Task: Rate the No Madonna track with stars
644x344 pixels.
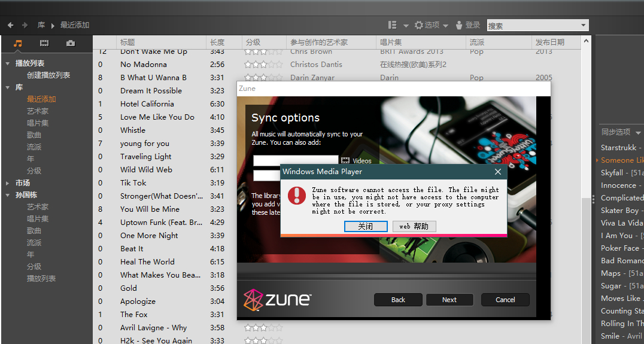Action: (263, 65)
